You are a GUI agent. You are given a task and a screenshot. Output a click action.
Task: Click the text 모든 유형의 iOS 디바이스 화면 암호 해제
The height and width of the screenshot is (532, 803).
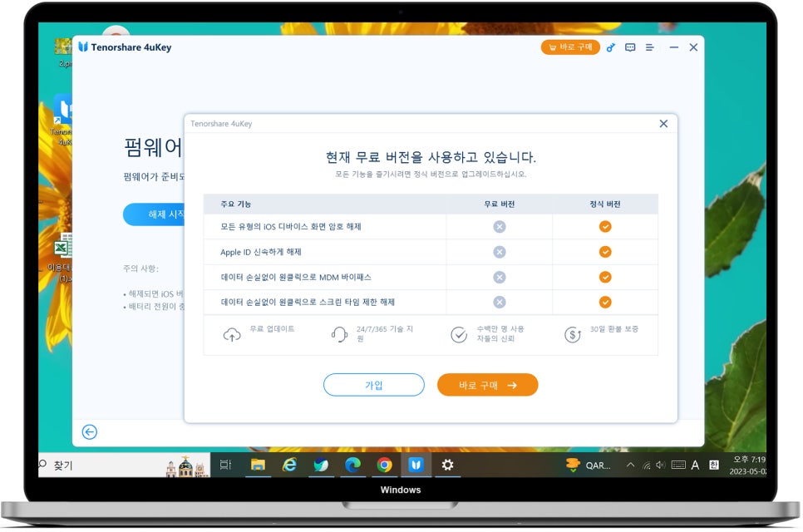coord(291,226)
